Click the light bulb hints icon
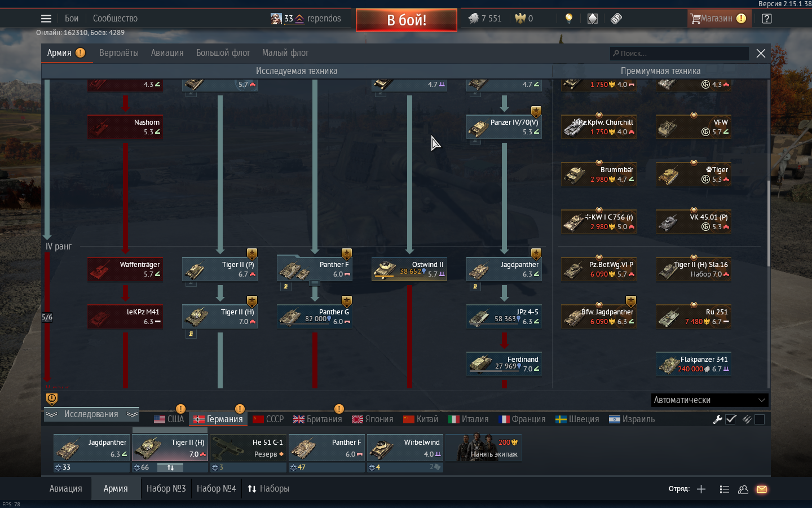 click(x=569, y=19)
